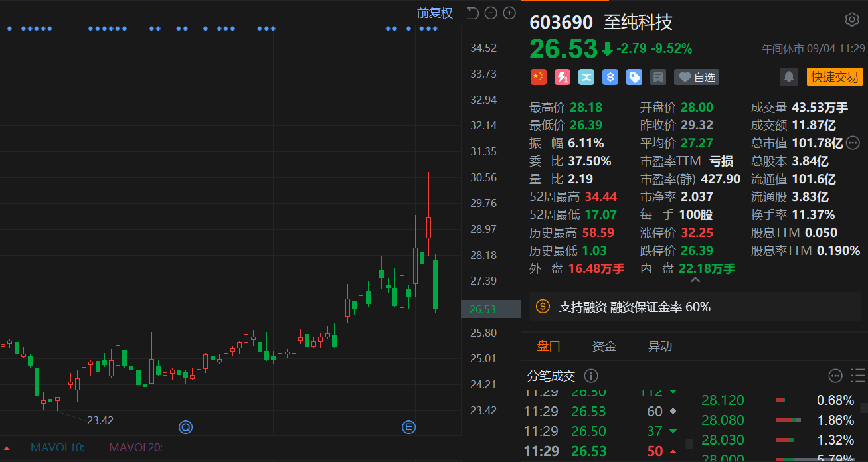
Task: Click info icon beside 分笔成交
Action: pos(591,376)
